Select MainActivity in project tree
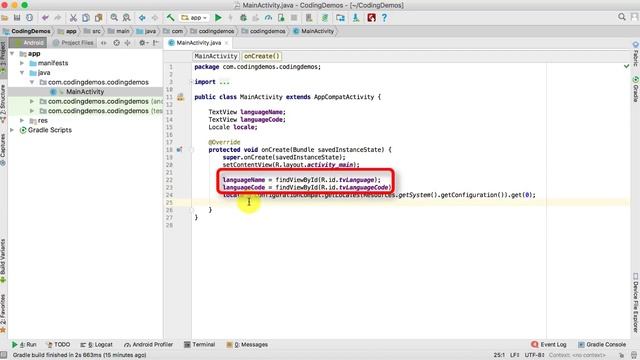 [x=85, y=92]
